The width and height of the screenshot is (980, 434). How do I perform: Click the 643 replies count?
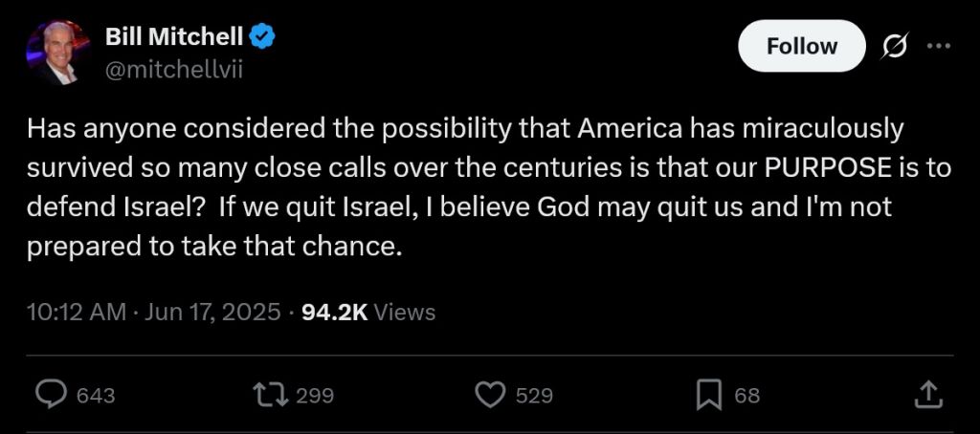96,396
